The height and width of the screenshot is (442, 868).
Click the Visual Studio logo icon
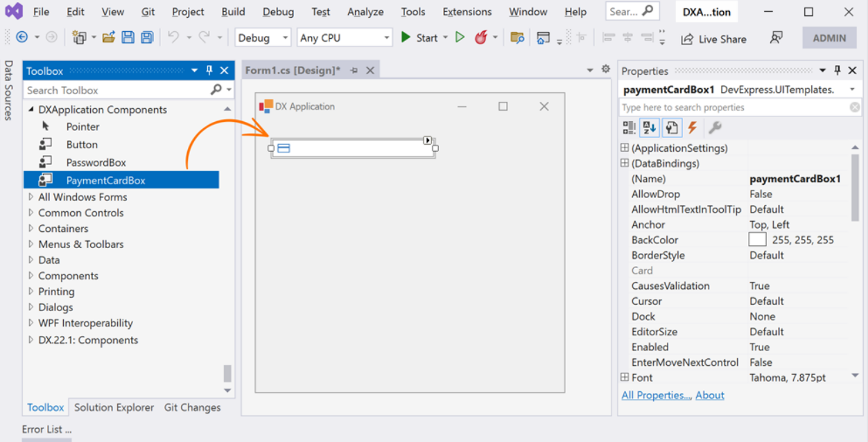point(15,11)
